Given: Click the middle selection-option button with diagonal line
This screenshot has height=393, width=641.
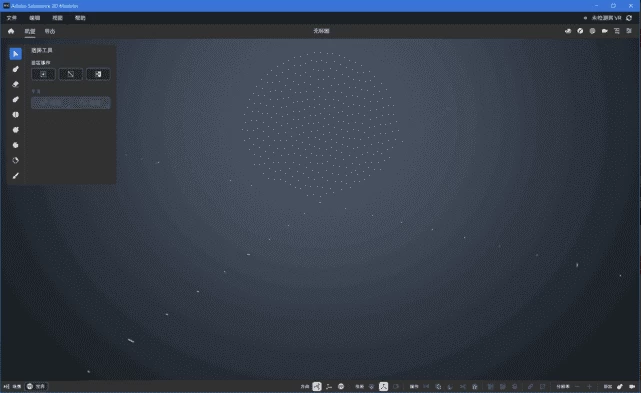Looking at the screenshot, I should [x=71, y=74].
